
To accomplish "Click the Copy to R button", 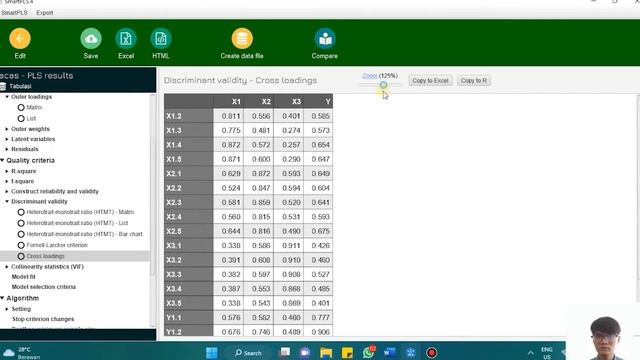I will point(474,80).
